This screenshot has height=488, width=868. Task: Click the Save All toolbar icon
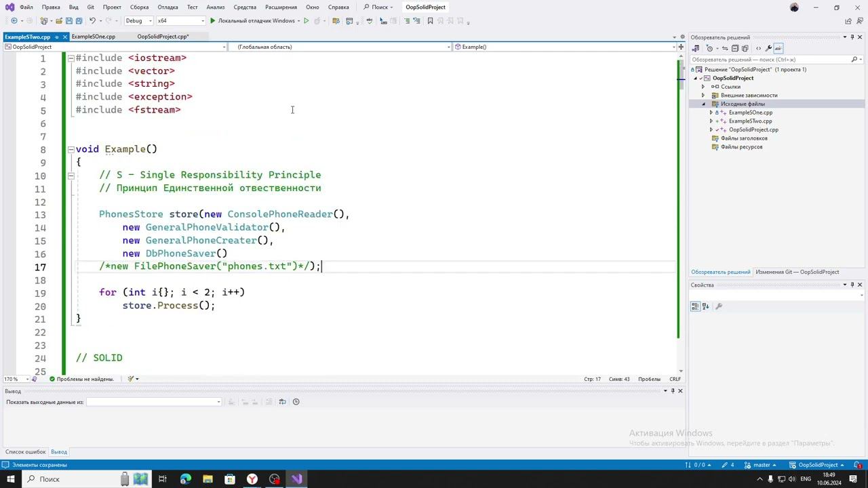click(x=79, y=21)
